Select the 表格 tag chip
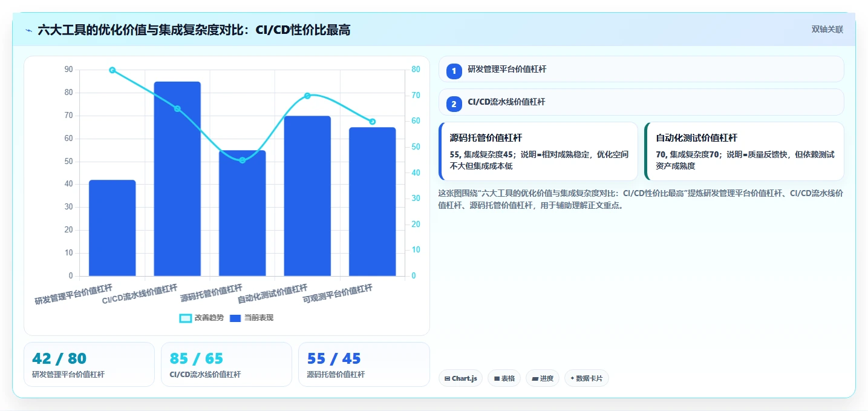This screenshot has height=411, width=868. 504,378
